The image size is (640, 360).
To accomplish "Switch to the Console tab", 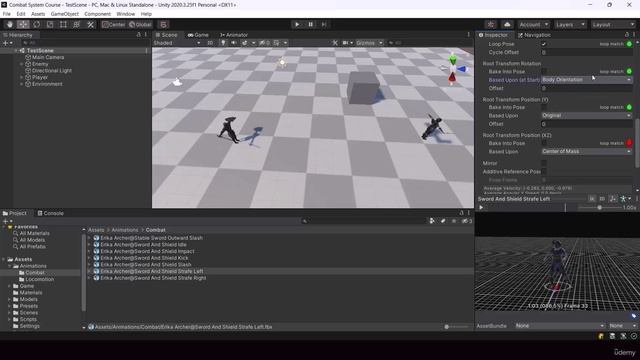I will [x=51, y=213].
